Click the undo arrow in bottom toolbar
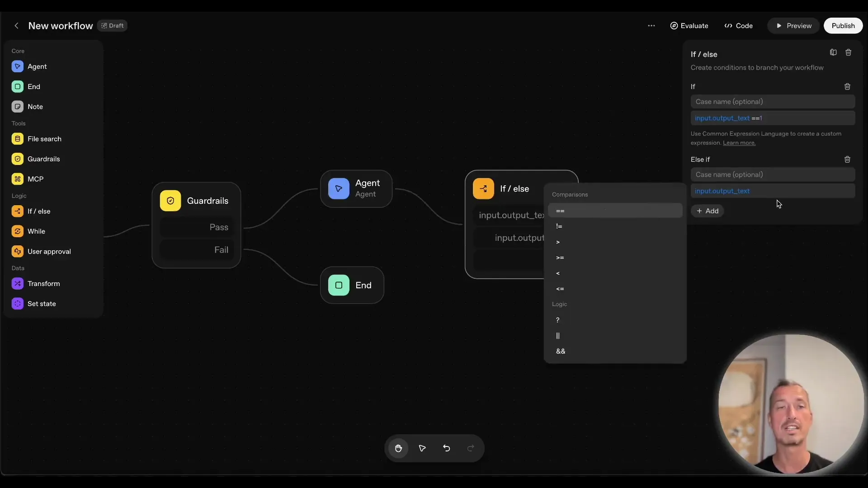 [446, 448]
